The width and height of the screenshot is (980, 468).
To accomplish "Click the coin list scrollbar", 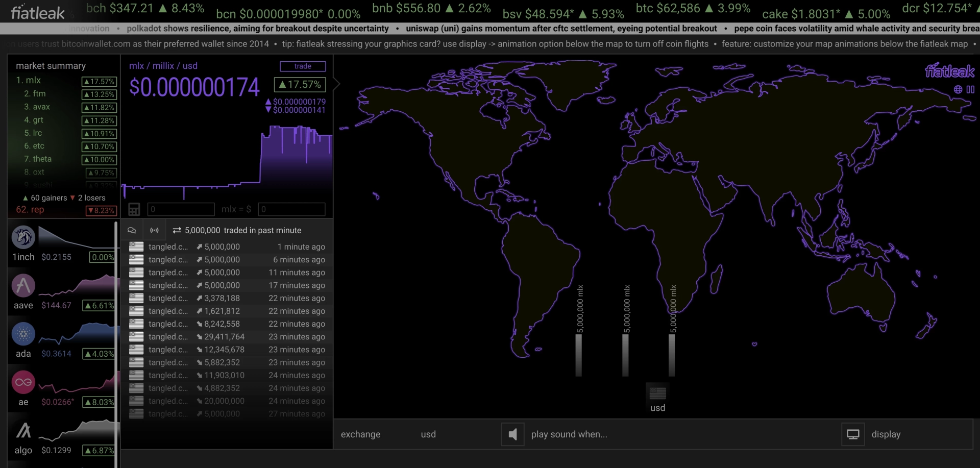I will pyautogui.click(x=116, y=344).
